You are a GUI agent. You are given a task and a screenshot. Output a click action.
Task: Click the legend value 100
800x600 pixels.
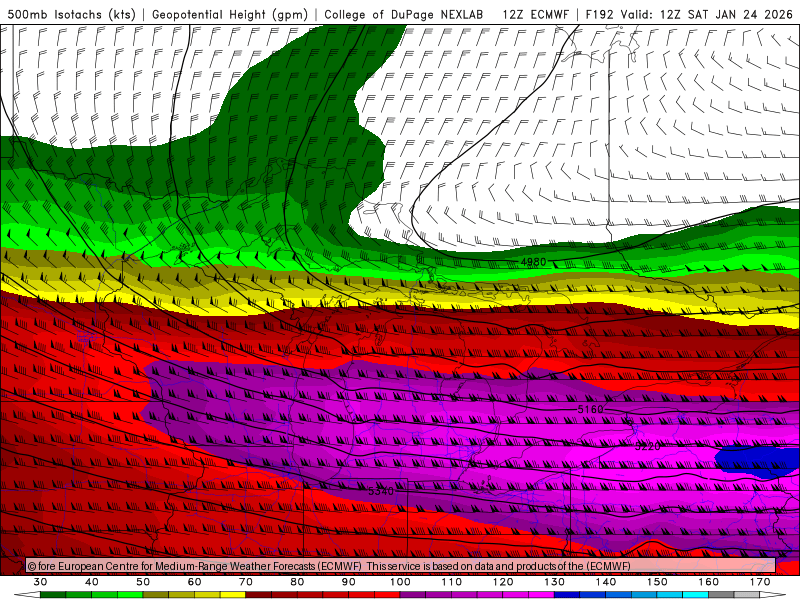[x=400, y=582]
